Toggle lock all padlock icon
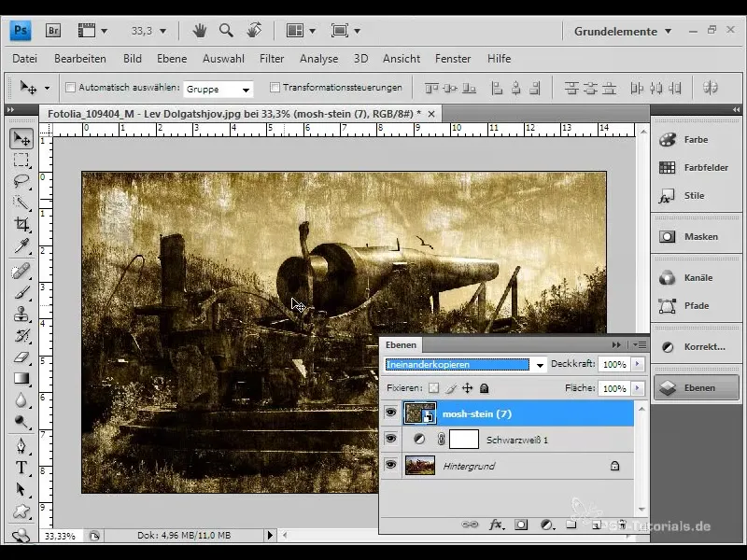Screen dimensions: 747x560 tap(484, 388)
